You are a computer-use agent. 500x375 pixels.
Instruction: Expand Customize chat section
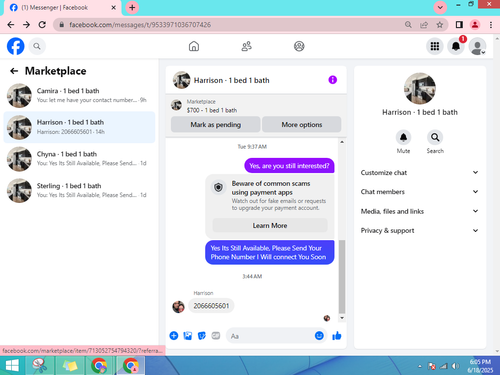[419, 173]
